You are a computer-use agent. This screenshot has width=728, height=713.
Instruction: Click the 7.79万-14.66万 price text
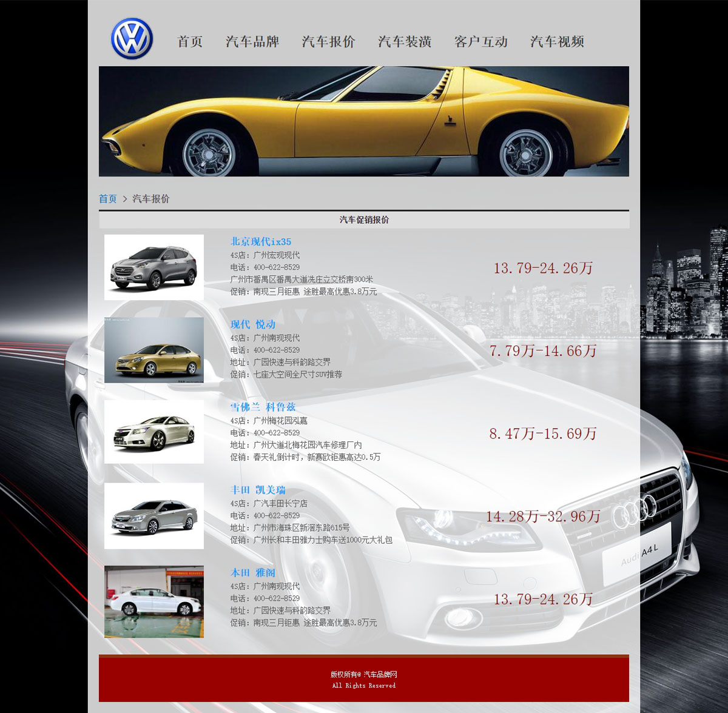(543, 350)
